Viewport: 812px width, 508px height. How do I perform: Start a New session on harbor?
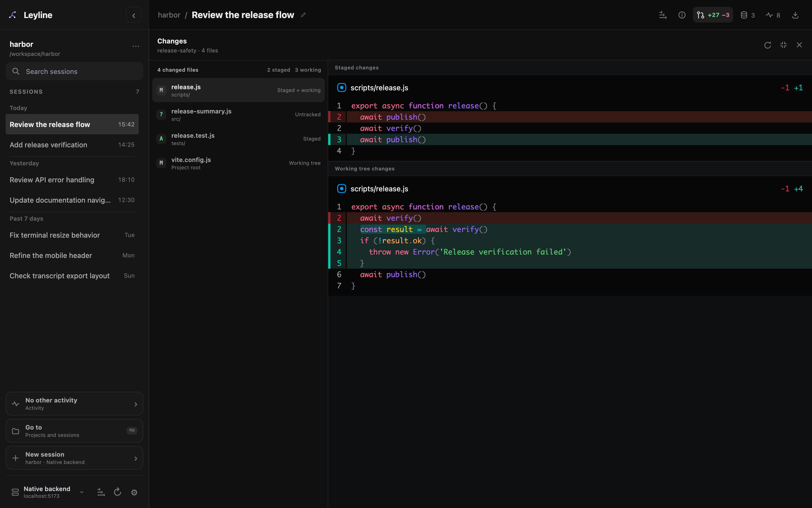point(74,457)
